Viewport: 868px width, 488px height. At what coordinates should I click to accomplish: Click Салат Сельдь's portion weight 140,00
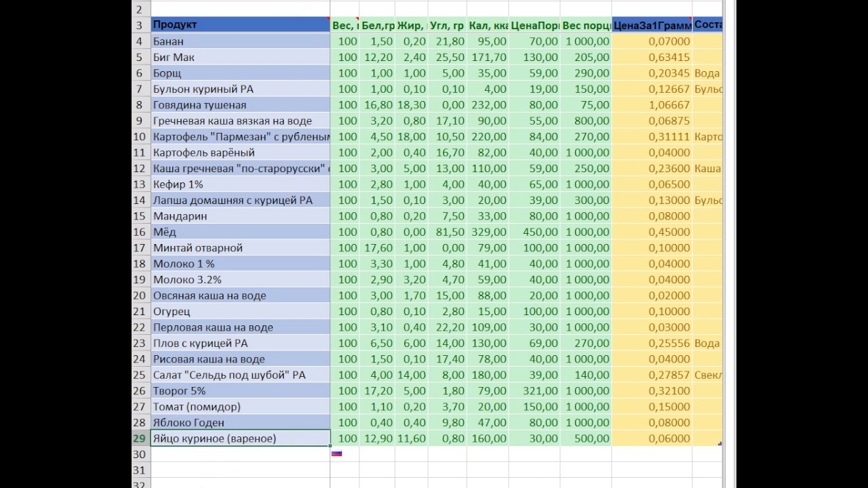point(586,375)
